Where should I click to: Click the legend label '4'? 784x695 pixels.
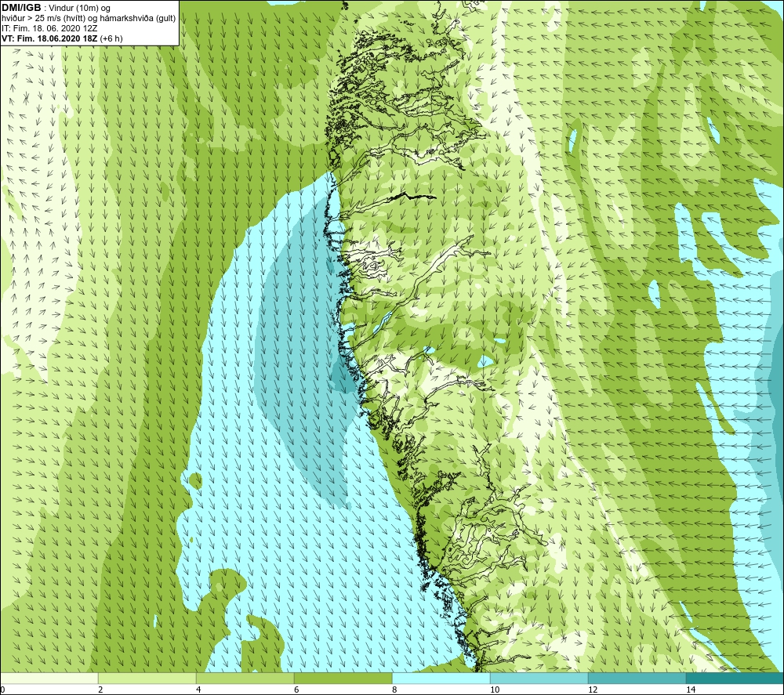tap(198, 690)
